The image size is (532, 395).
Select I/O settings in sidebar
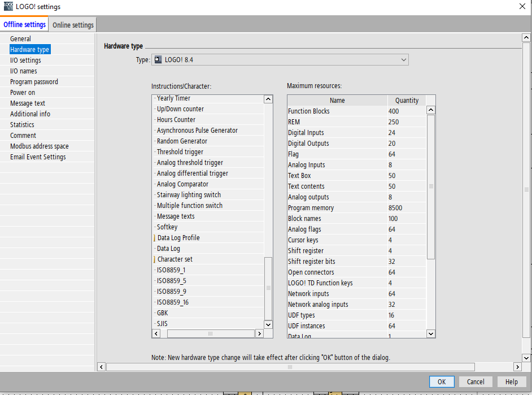point(25,60)
